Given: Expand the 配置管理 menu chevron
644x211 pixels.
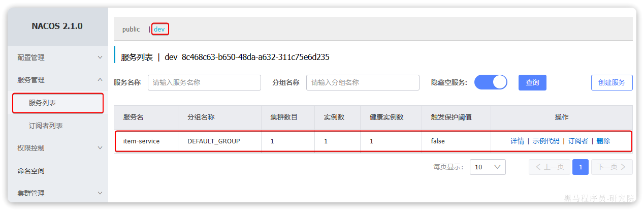Looking at the screenshot, I should 100,57.
